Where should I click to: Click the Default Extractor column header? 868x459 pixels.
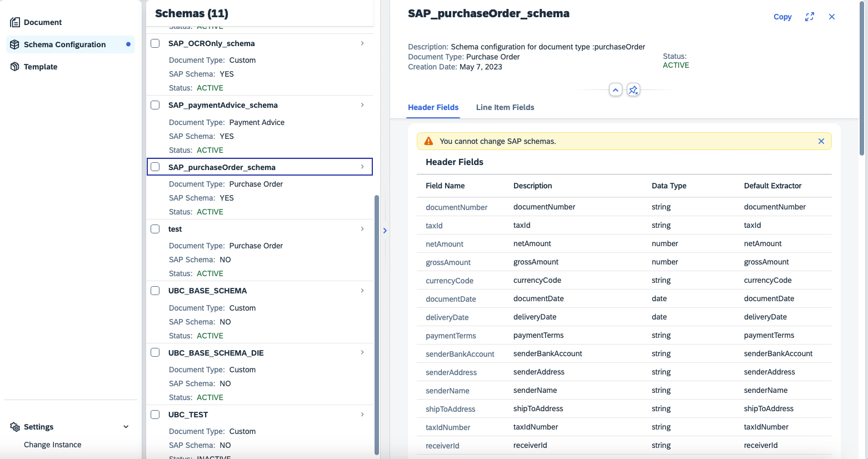pos(773,186)
